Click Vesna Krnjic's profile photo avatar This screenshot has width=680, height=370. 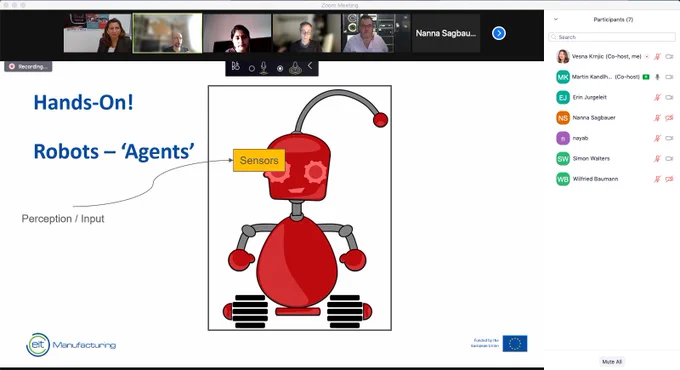click(563, 56)
